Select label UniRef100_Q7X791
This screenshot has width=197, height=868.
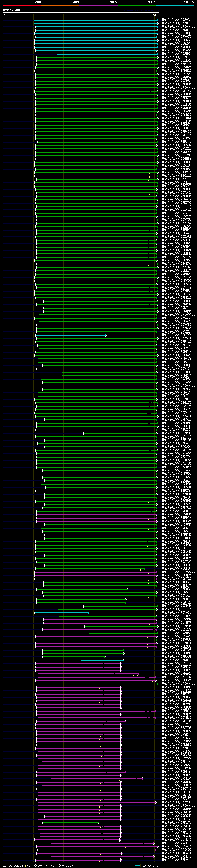(177, 457)
